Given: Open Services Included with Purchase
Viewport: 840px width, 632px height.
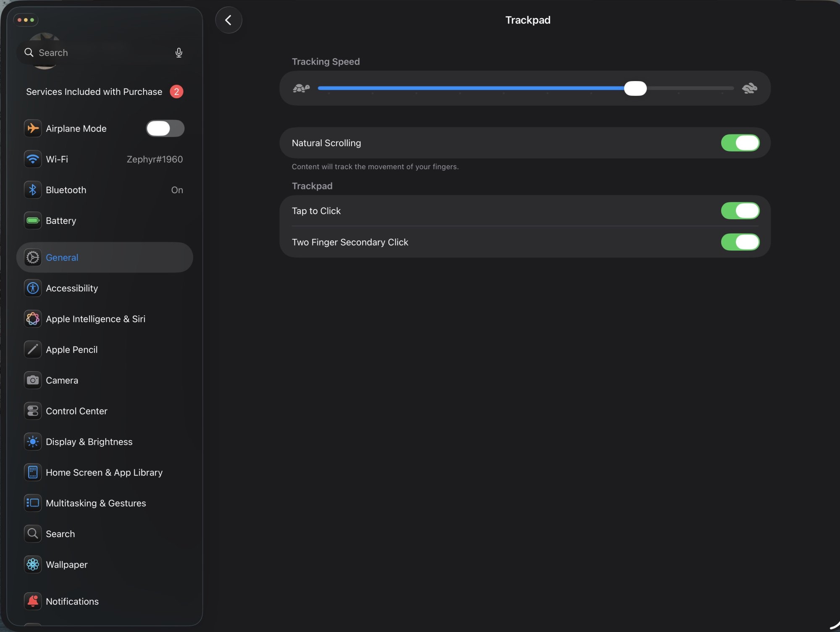Looking at the screenshot, I should click(94, 92).
